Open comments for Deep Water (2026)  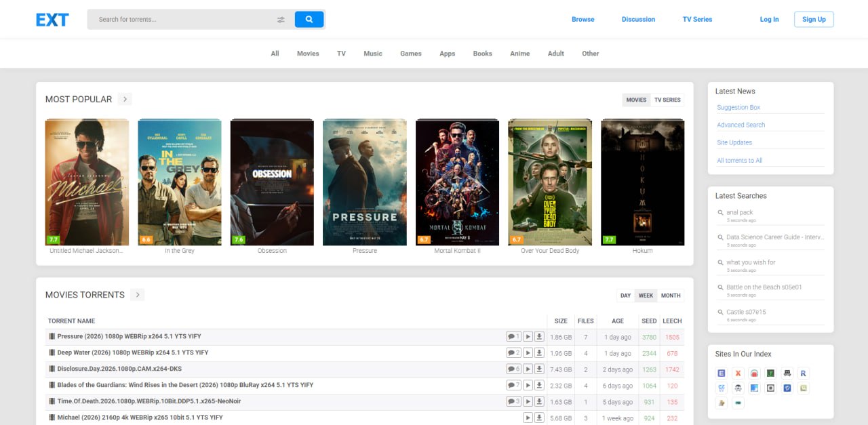513,352
